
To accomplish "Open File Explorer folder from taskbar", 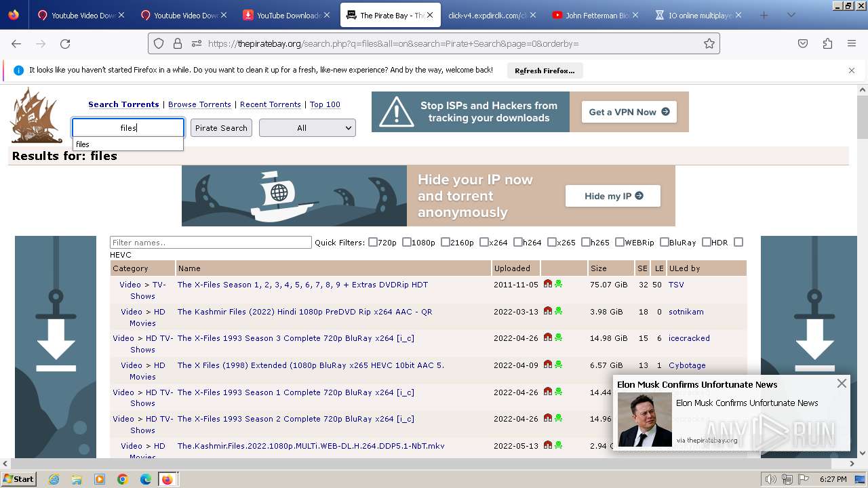I will point(77,479).
